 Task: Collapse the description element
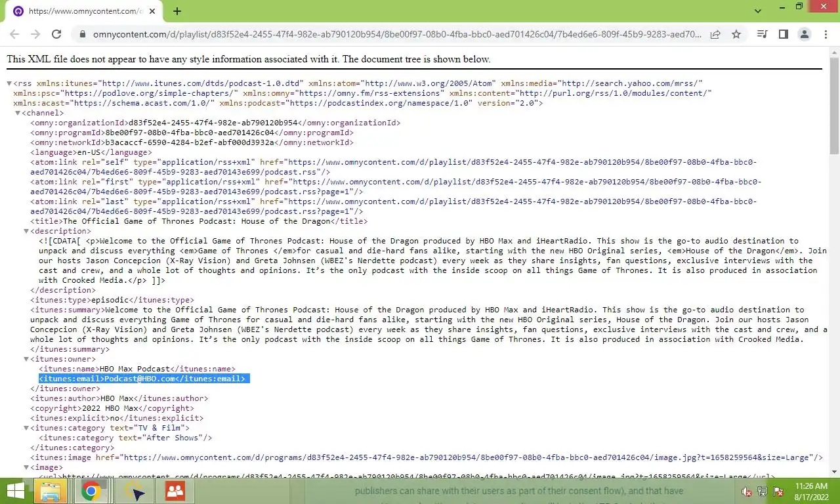click(x=26, y=231)
